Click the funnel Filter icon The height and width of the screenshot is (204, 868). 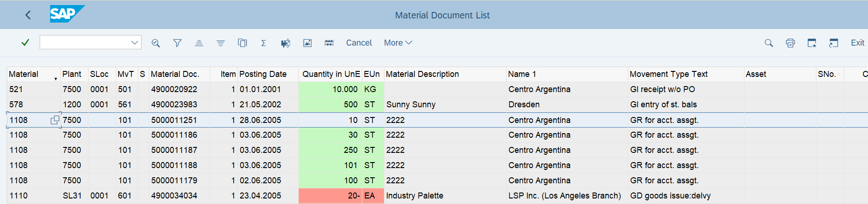[x=177, y=43]
